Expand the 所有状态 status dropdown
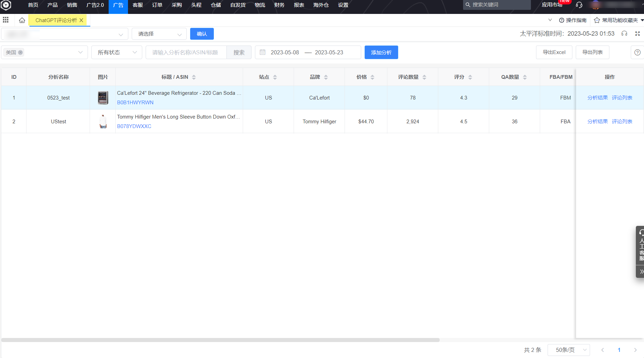The width and height of the screenshot is (644, 358). (x=117, y=52)
